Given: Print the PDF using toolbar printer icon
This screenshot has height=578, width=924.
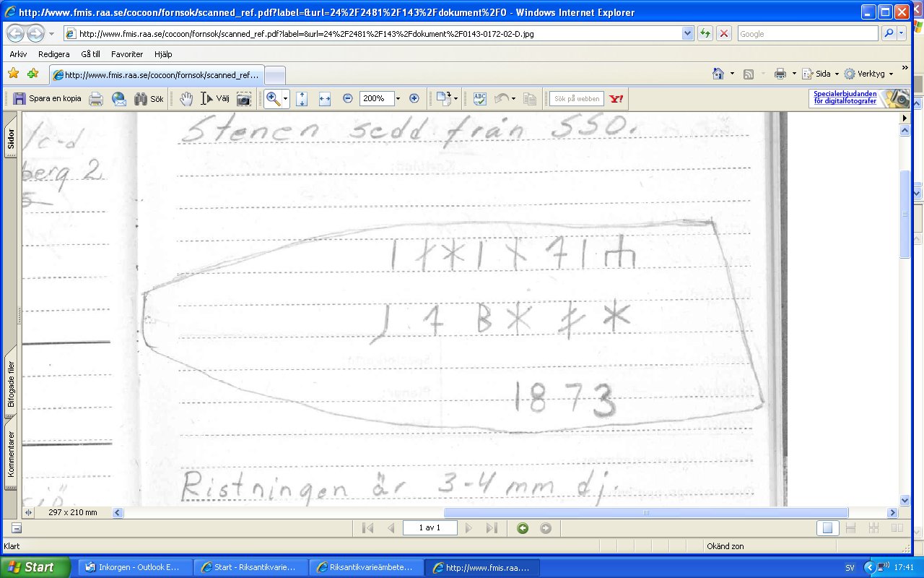Looking at the screenshot, I should tap(96, 99).
